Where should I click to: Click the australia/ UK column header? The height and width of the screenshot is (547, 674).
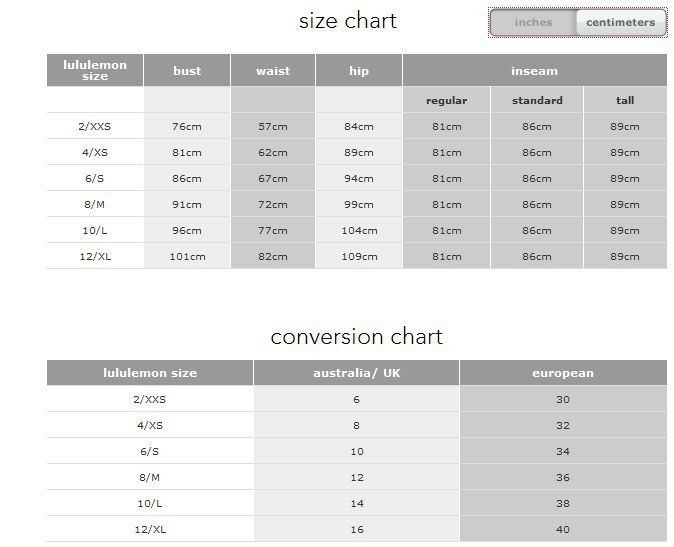(356, 373)
